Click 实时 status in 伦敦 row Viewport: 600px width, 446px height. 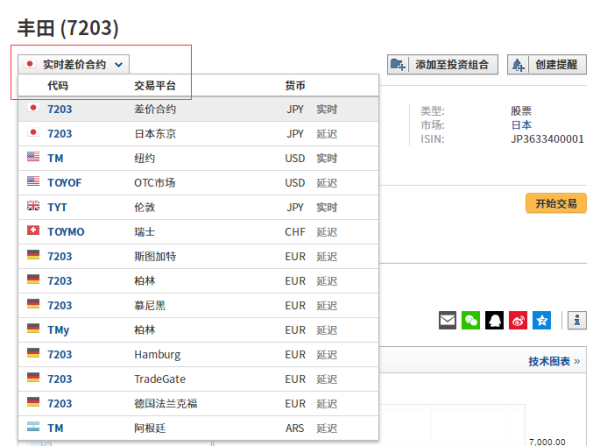tap(327, 207)
